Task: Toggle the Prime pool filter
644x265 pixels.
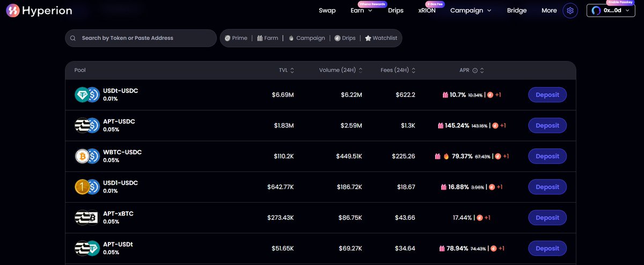Action: [x=236, y=38]
